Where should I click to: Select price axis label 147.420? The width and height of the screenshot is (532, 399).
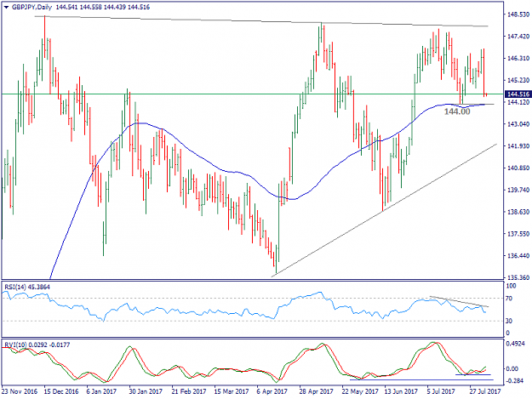click(x=518, y=37)
